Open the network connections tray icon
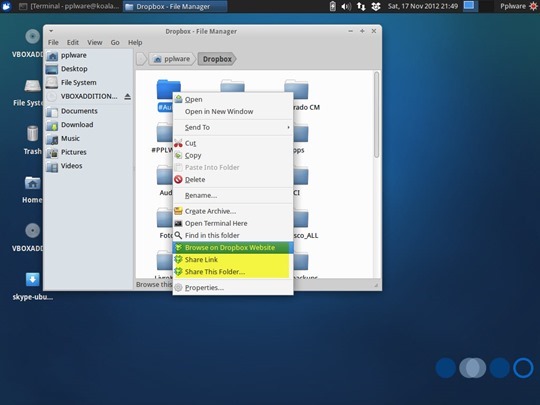540x405 pixels. click(361, 6)
